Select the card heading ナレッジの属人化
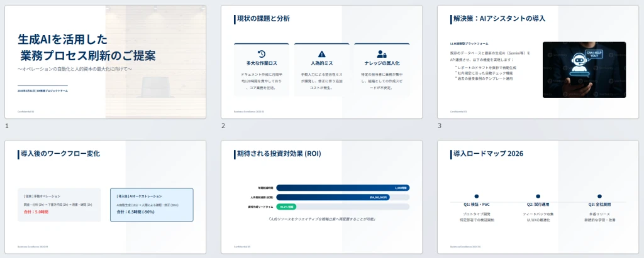644x258 pixels. pos(382,63)
